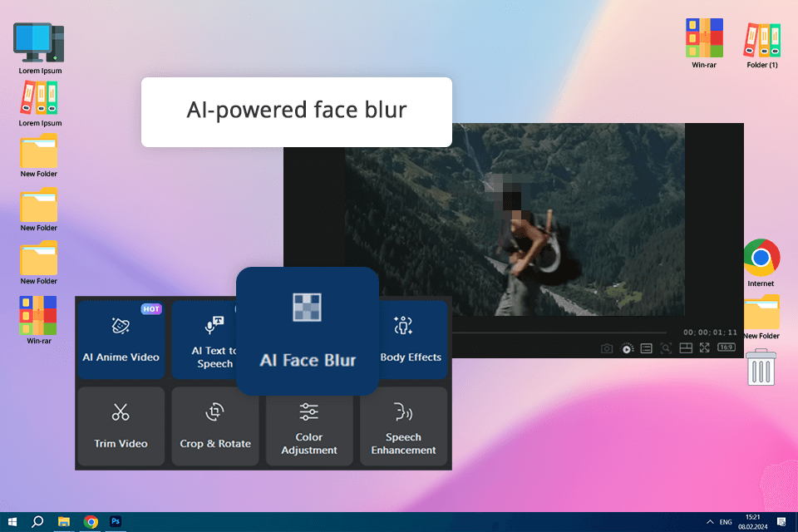Click the zoom magnifier icon in player
Image resolution: width=798 pixels, height=532 pixels.
pyautogui.click(x=666, y=348)
